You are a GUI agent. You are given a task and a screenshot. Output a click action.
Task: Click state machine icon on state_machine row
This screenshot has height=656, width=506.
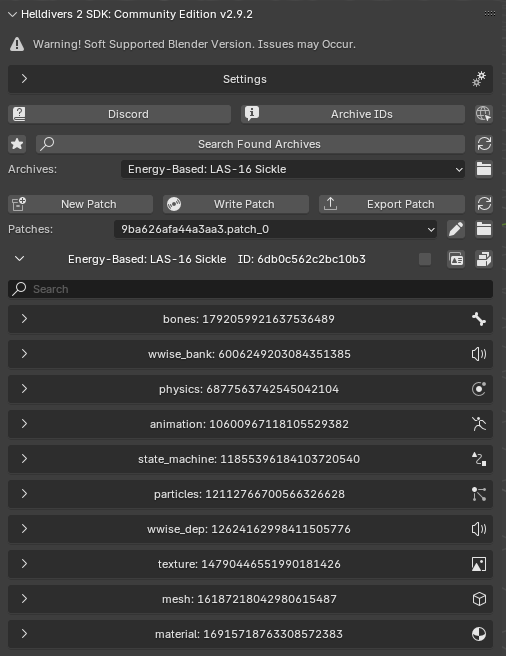tap(479, 459)
